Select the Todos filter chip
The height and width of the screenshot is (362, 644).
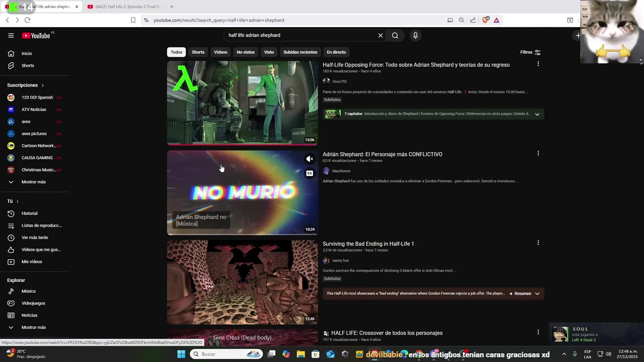coord(176,52)
